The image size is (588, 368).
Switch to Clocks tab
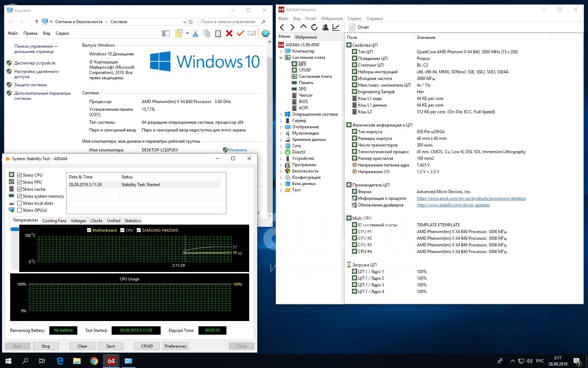[x=96, y=221]
